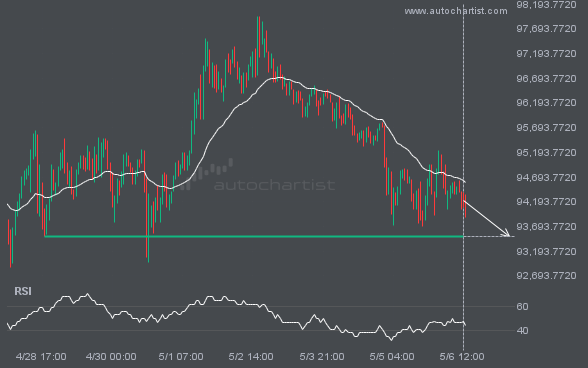The width and height of the screenshot is (588, 368).
Task: Select price label 96,193.7720
Action: pos(546,103)
